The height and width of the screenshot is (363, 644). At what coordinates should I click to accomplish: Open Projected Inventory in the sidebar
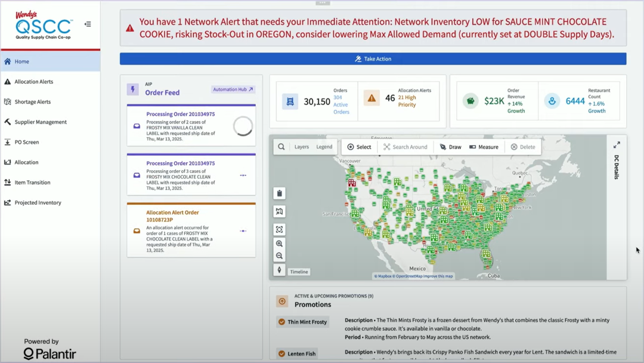coord(51,202)
